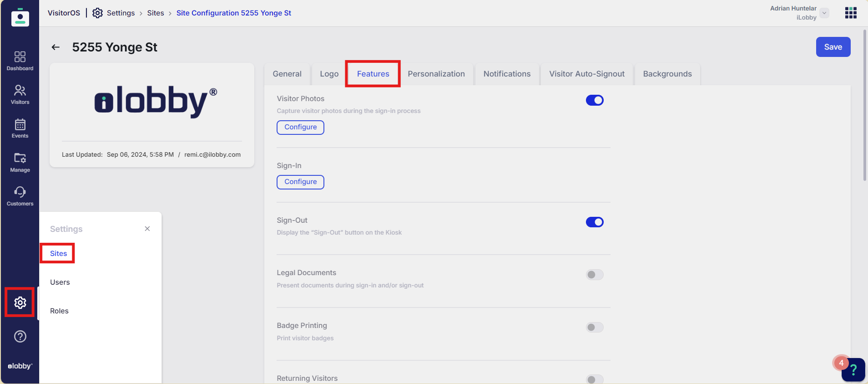Click the Sites breadcrumb link

(156, 13)
